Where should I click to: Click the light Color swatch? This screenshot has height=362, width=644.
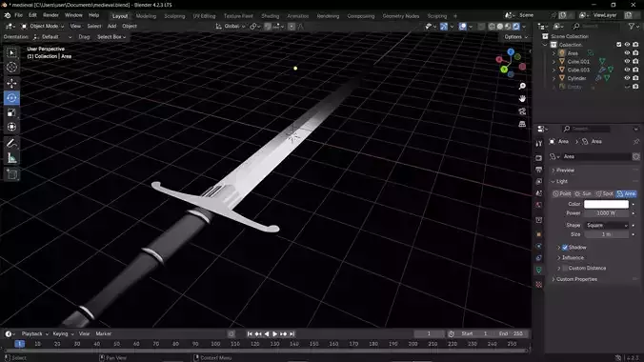606,204
